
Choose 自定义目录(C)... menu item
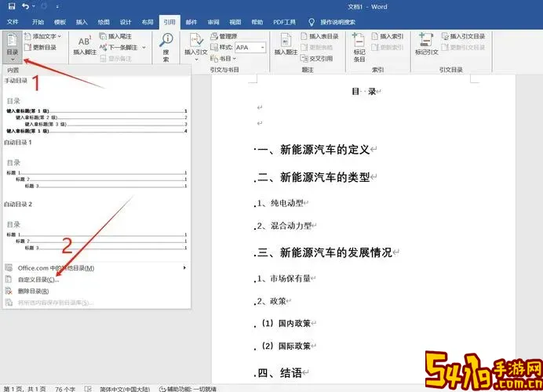[97, 280]
